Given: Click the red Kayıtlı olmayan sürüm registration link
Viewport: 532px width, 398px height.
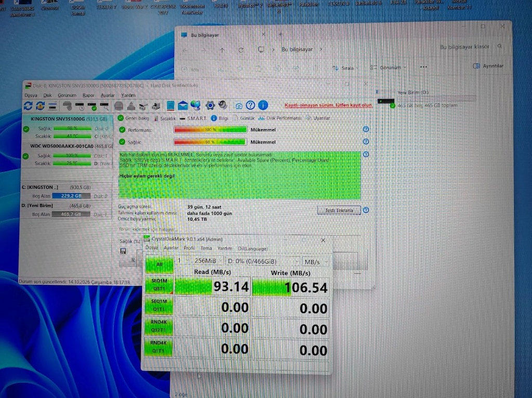Looking at the screenshot, I should pos(328,105).
